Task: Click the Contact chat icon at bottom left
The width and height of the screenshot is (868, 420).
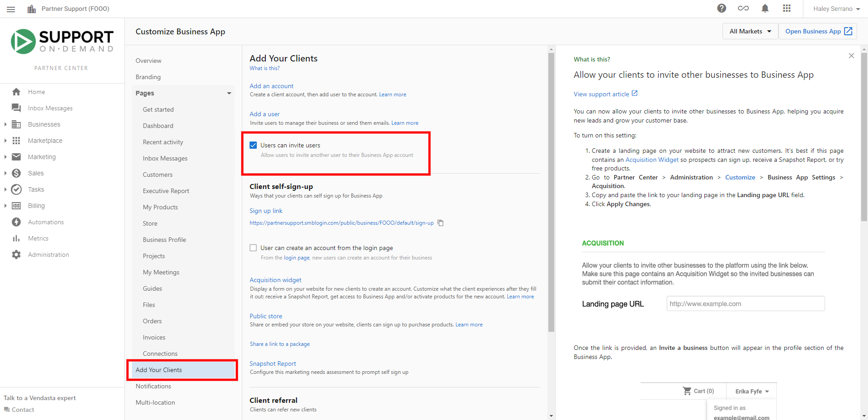Action: pos(7,410)
